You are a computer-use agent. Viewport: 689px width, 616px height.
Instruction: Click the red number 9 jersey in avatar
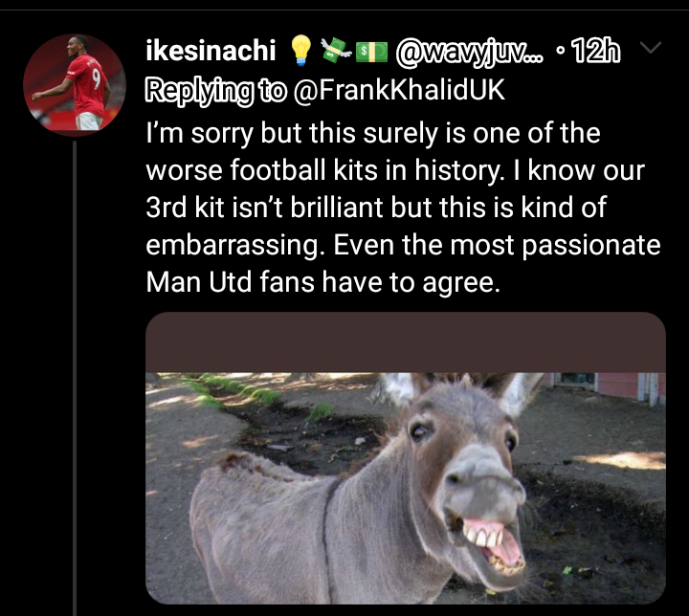coord(88,87)
